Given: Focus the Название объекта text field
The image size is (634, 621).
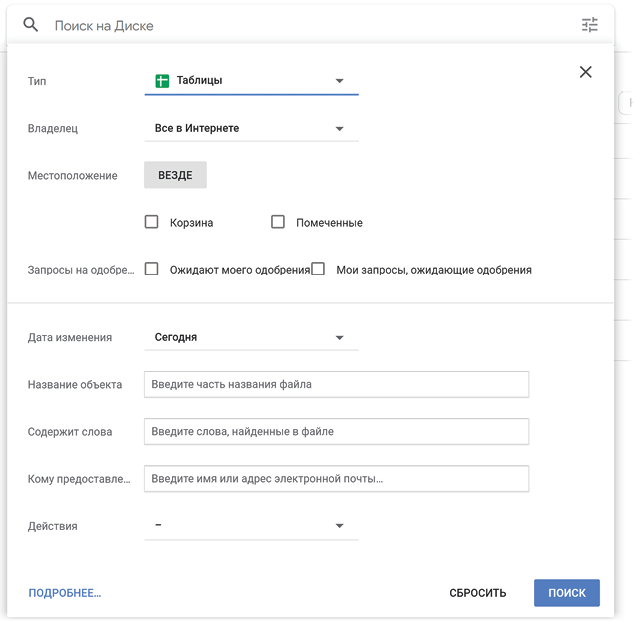Looking at the screenshot, I should (x=336, y=384).
